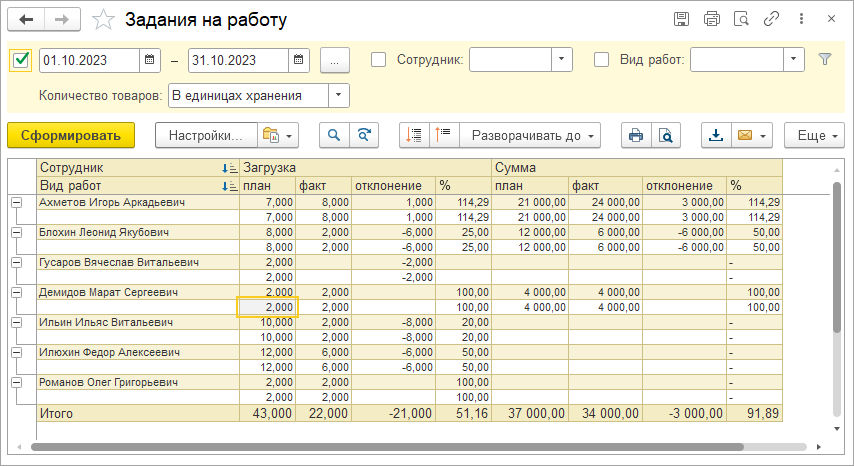Image resolution: width=854 pixels, height=466 pixels.
Task: Enable the Сотрудник filter checkbox
Action: tap(379, 59)
